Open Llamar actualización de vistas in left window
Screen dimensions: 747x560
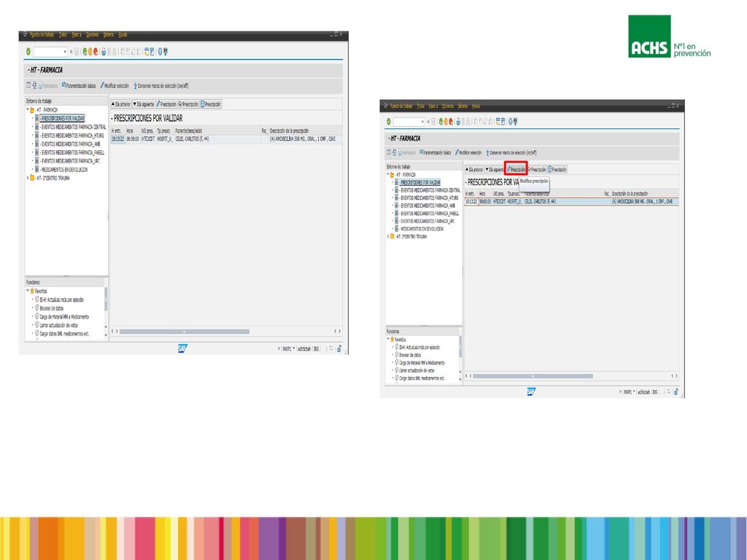(58, 326)
